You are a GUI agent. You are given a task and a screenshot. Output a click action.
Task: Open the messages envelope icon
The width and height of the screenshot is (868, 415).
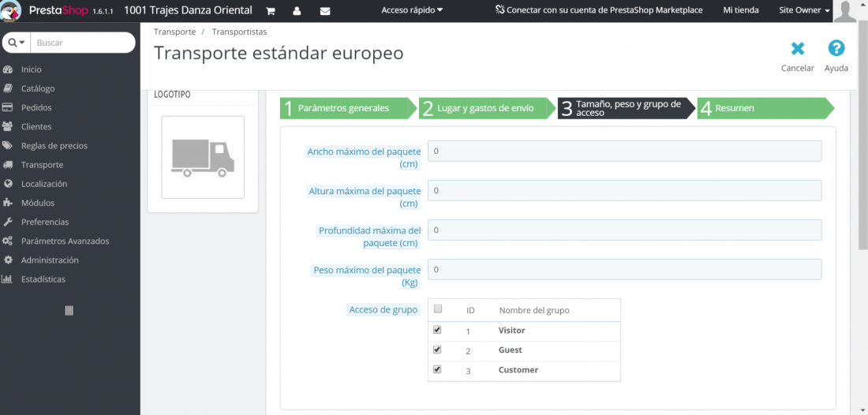[325, 10]
